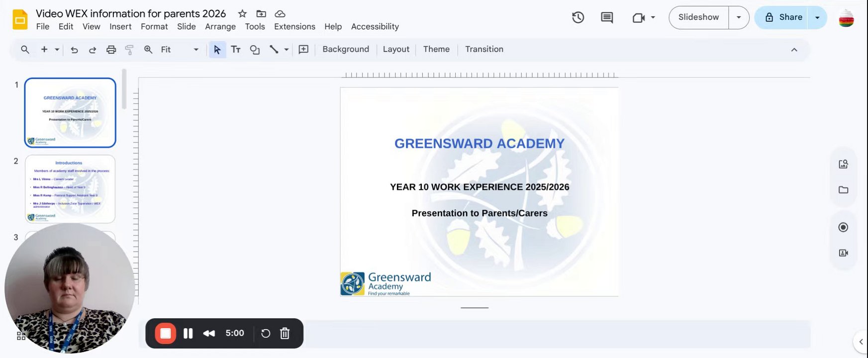Rename the presentation title field
The height and width of the screenshot is (358, 868).
[131, 13]
